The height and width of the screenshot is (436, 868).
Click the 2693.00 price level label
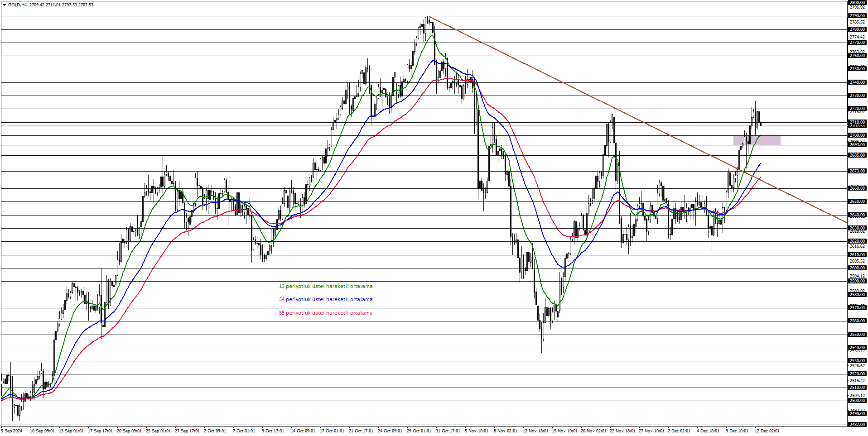point(857,145)
